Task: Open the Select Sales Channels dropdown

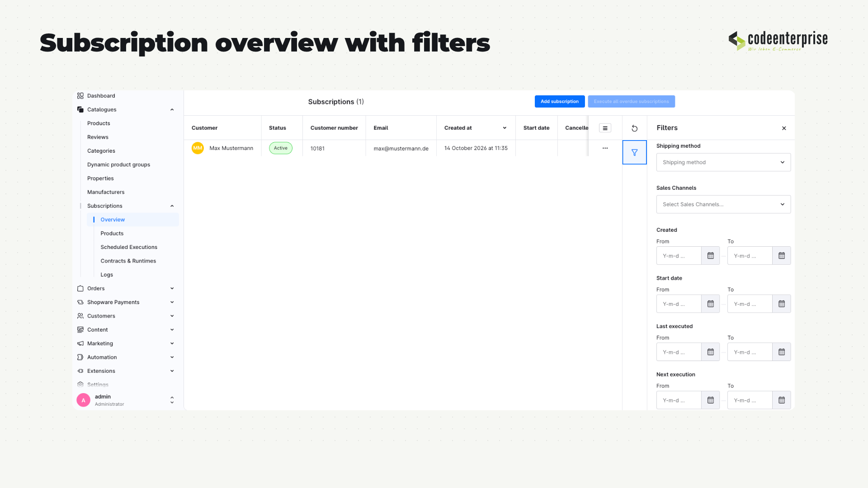Action: point(723,204)
